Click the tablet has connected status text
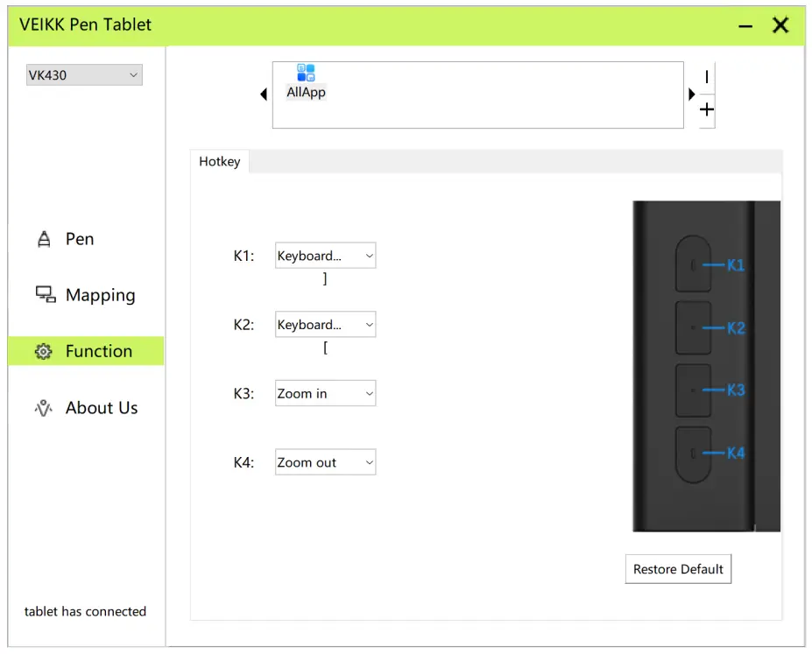 [84, 611]
